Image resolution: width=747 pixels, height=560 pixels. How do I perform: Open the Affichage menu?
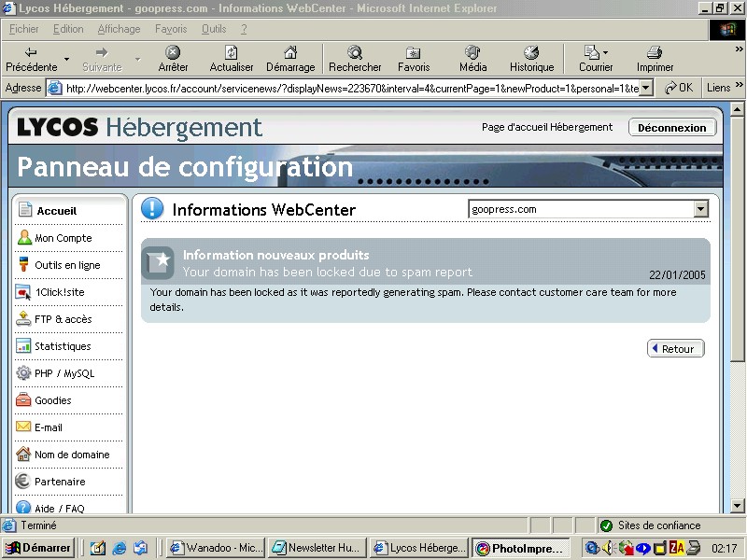pos(120,29)
